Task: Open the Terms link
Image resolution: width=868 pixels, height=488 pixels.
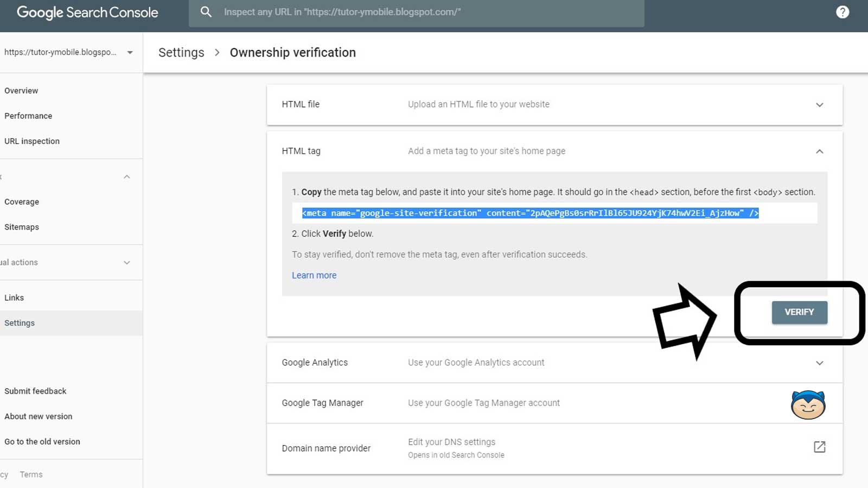Action: pyautogui.click(x=31, y=474)
